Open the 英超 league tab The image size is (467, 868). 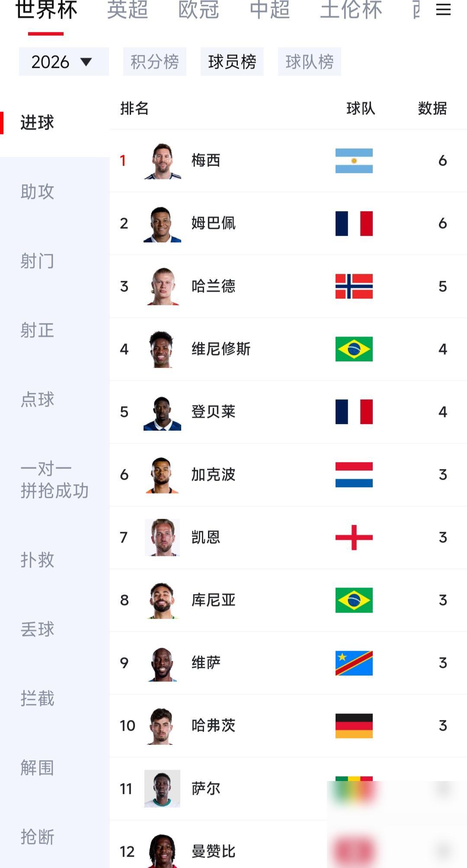(128, 10)
